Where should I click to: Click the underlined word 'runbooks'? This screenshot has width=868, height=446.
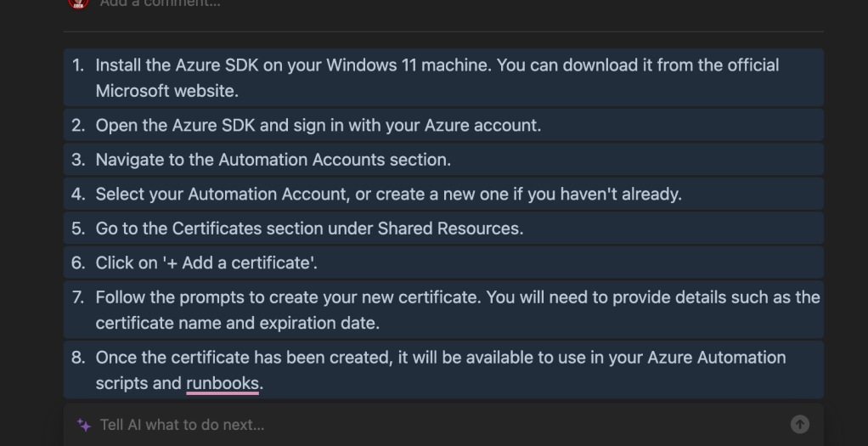(x=223, y=383)
